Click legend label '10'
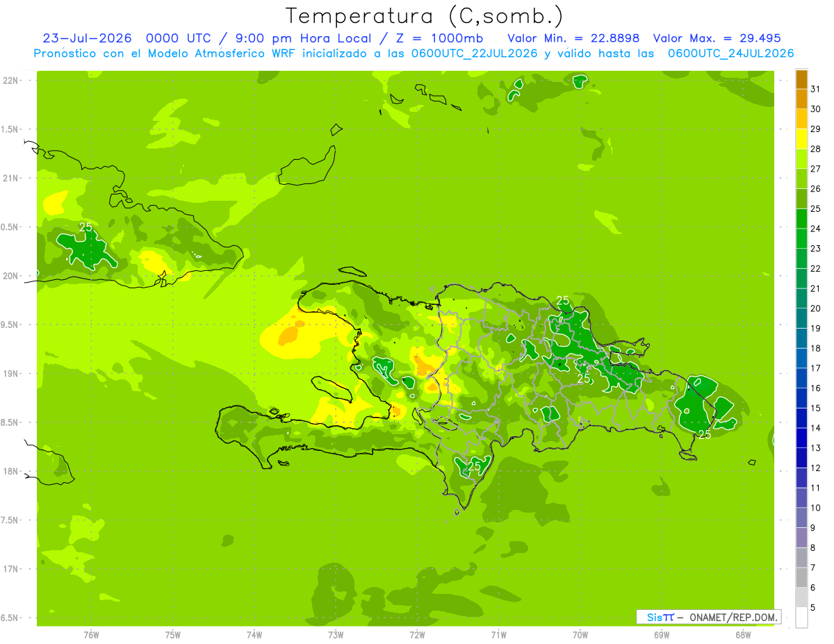Viewport: 834px width, 644px height. 815,508
